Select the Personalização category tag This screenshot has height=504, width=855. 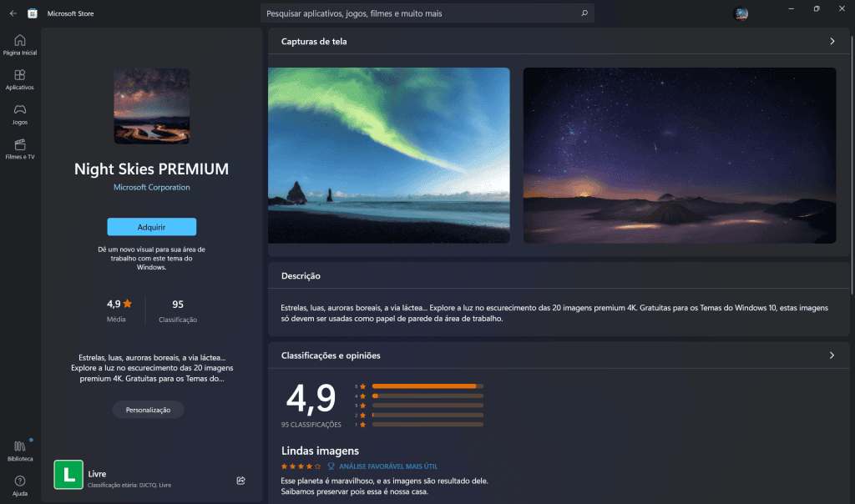(x=149, y=410)
